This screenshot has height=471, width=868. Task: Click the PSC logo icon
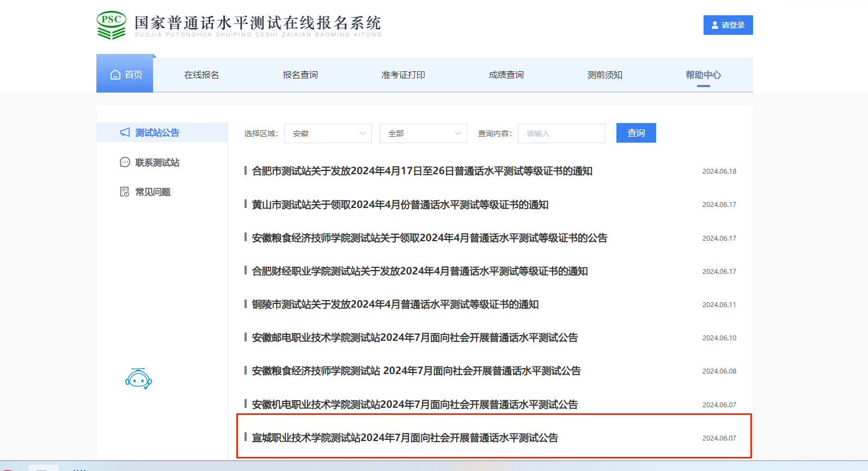click(111, 26)
